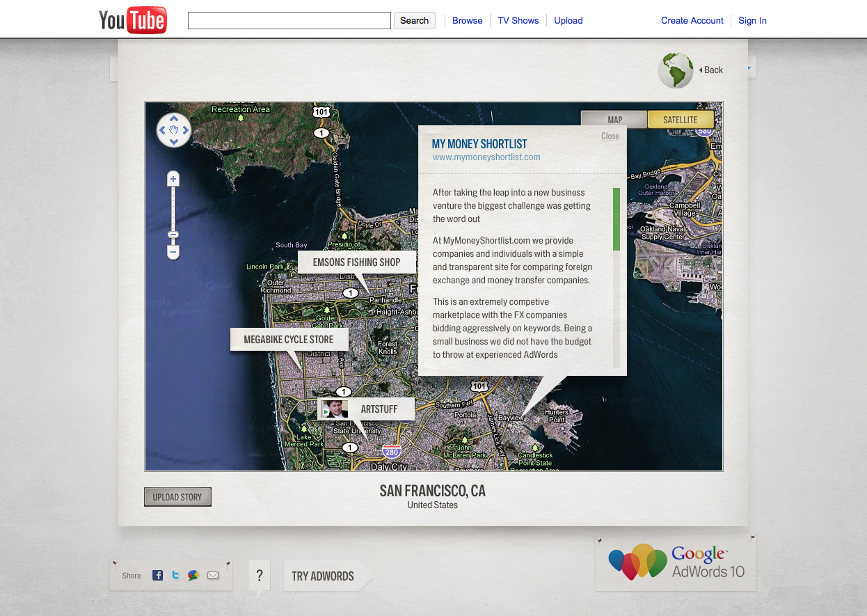Click the MY MONEY SHORTLIST title
867x616 pixels.
pos(479,144)
